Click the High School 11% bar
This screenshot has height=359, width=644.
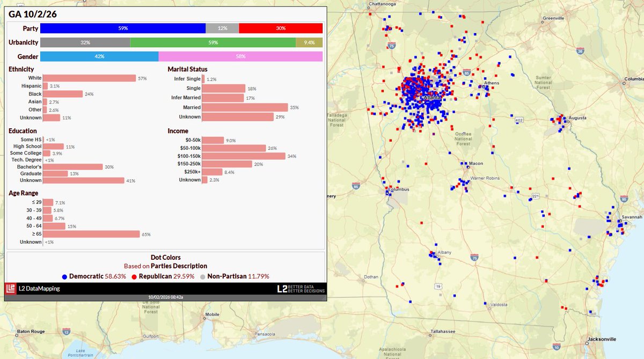tap(53, 146)
